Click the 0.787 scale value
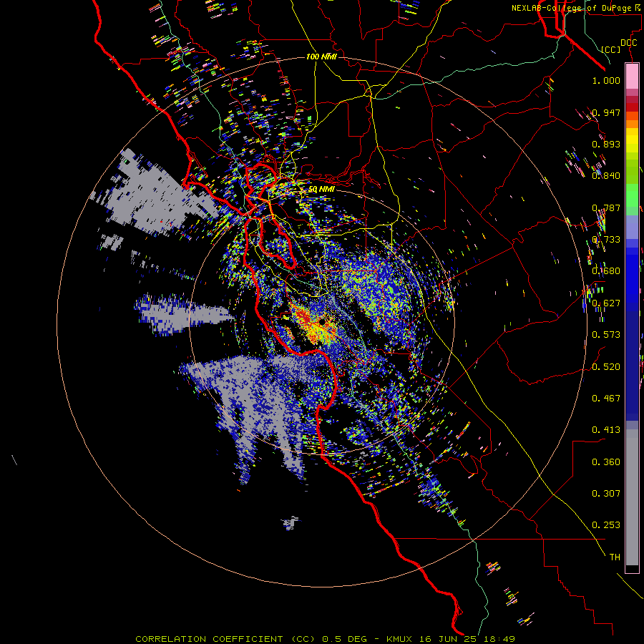This screenshot has width=644, height=644. tap(606, 208)
